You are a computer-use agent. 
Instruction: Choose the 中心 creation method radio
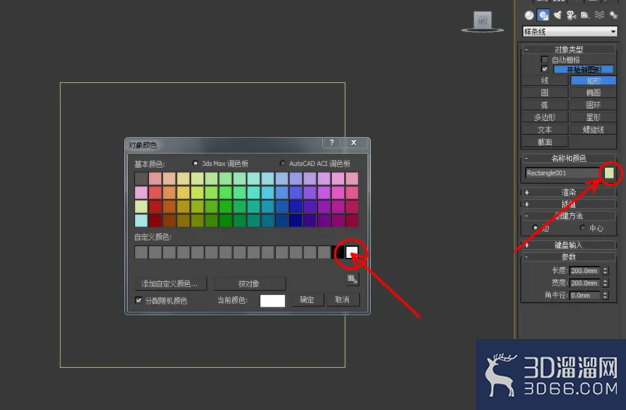click(x=582, y=228)
